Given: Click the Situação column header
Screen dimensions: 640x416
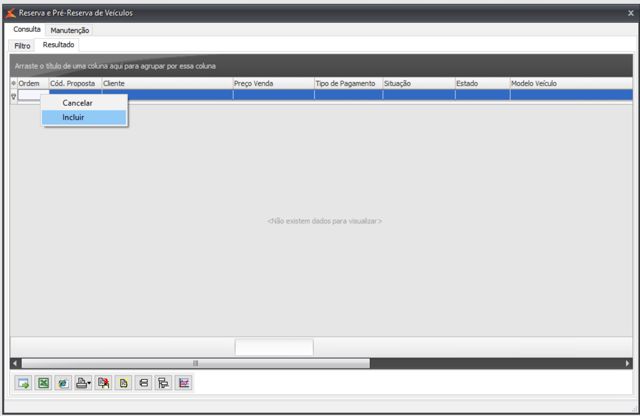Looking at the screenshot, I should pos(419,83).
